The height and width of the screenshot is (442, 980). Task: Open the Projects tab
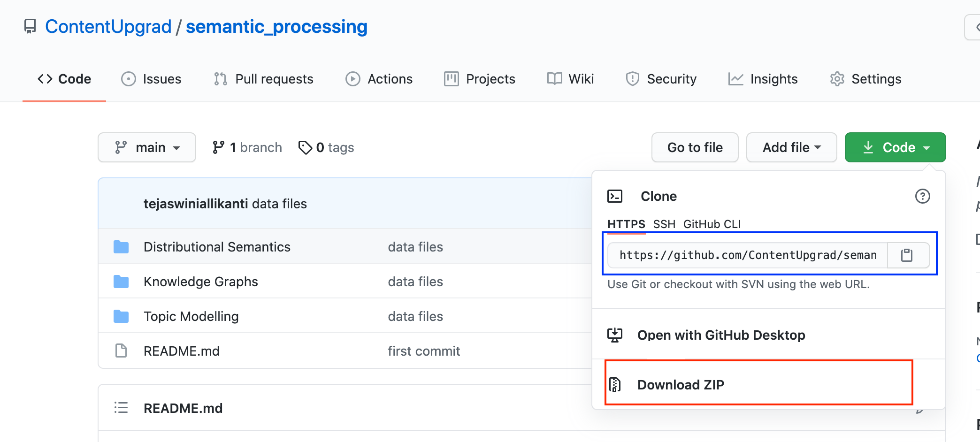(x=480, y=79)
